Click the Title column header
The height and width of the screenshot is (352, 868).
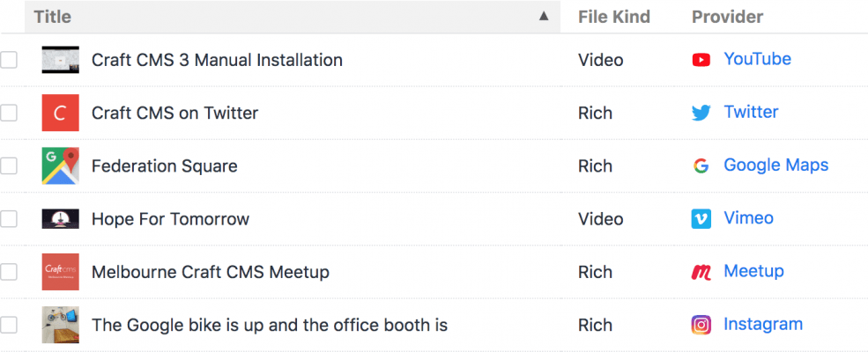[52, 17]
